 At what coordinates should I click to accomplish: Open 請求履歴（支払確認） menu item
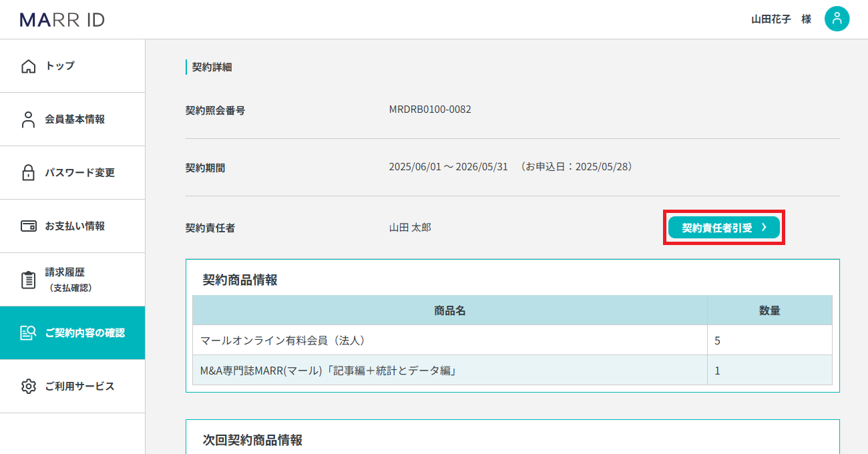[72, 280]
